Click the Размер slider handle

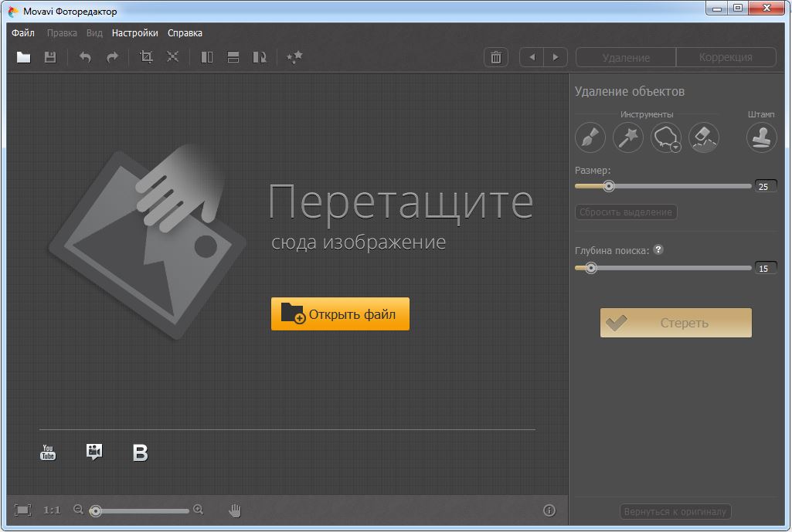[609, 186]
